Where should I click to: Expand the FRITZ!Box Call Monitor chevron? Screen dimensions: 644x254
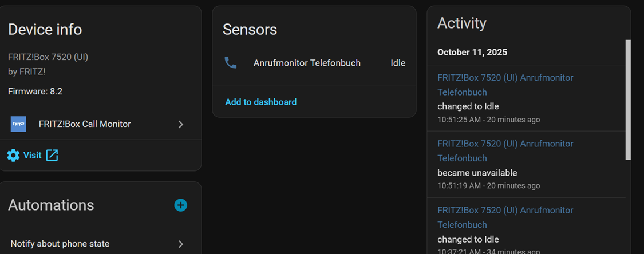pyautogui.click(x=181, y=124)
